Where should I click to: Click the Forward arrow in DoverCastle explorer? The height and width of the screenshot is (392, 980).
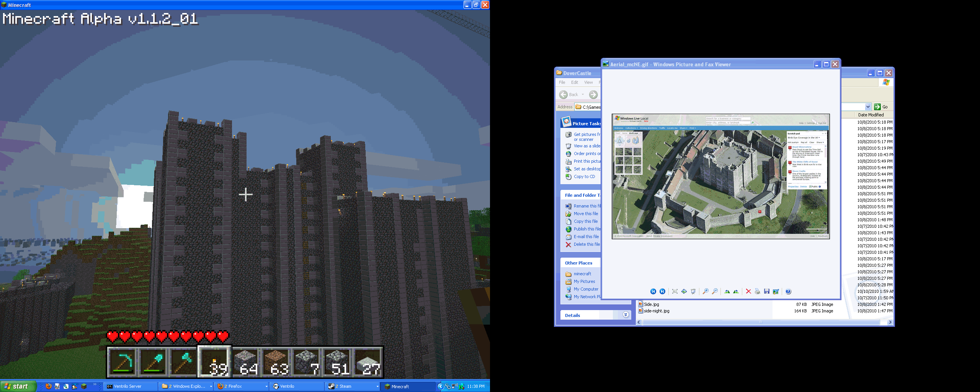(593, 95)
